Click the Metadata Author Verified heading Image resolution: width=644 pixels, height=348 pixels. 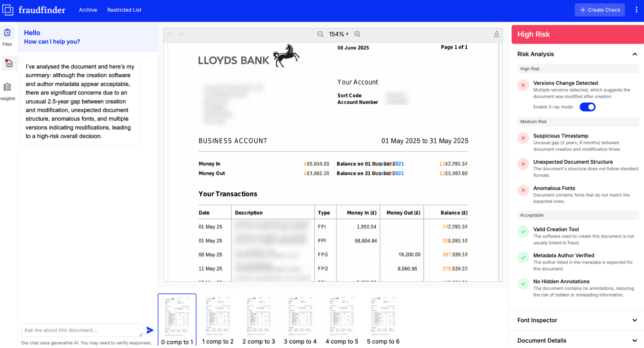pos(564,255)
